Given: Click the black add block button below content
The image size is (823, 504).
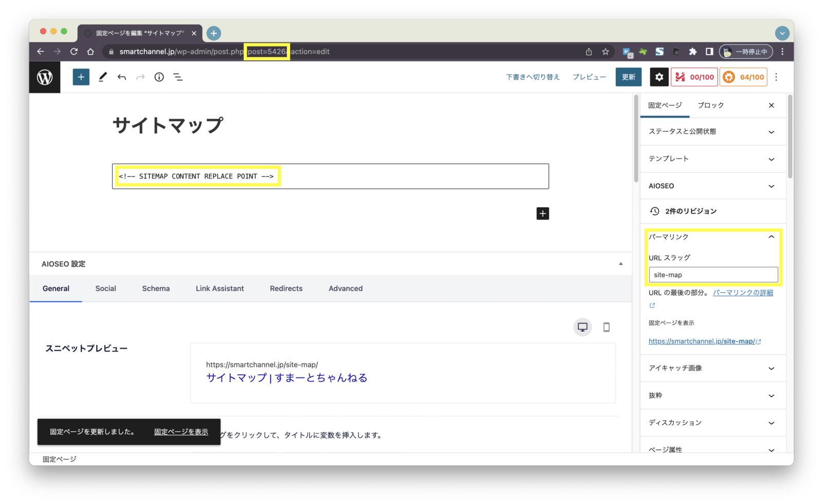Looking at the screenshot, I should point(543,213).
